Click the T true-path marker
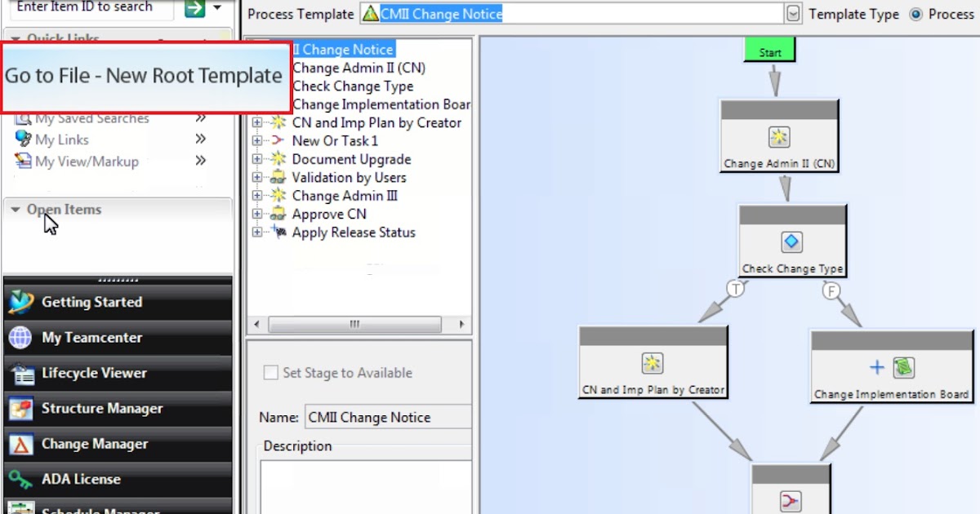The width and height of the screenshot is (980, 514). point(735,288)
